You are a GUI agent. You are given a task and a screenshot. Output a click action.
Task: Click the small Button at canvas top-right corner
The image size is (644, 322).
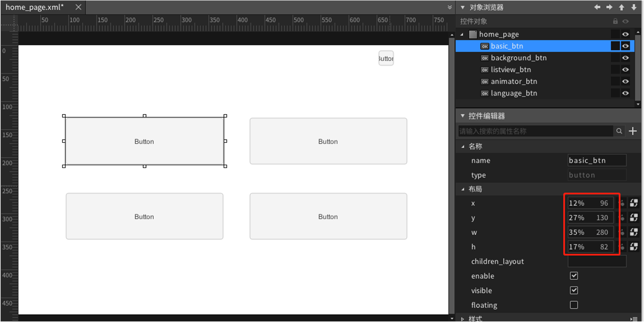[386, 58]
